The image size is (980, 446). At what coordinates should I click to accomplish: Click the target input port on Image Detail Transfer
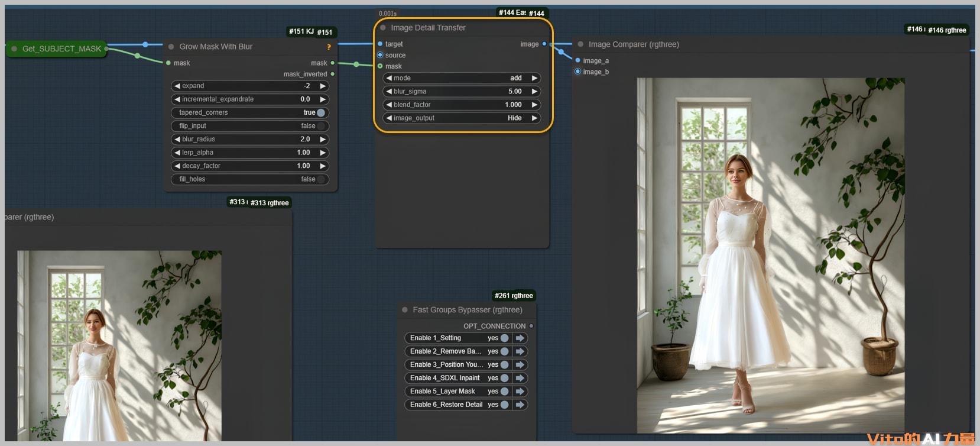click(x=380, y=44)
